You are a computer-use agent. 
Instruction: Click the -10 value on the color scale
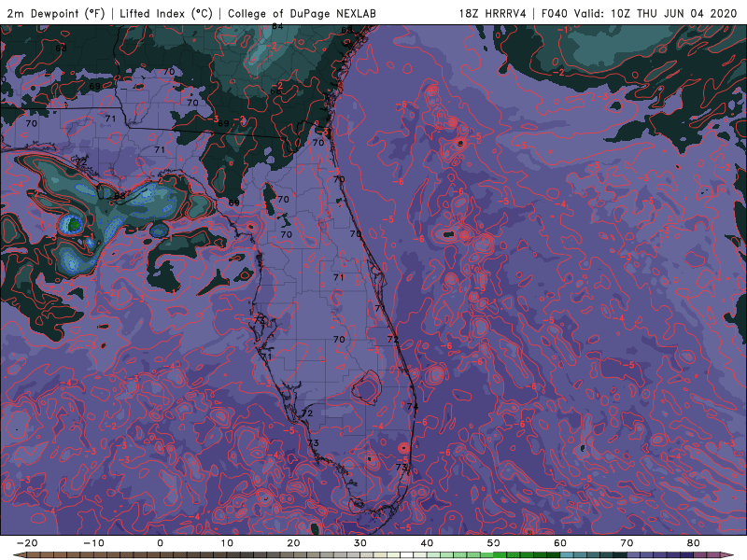pos(94,543)
